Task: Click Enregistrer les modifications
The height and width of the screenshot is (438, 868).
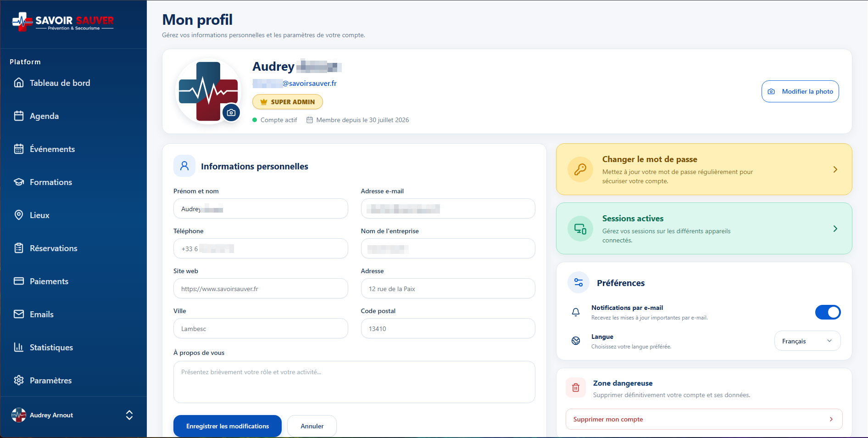Action: coord(228,426)
